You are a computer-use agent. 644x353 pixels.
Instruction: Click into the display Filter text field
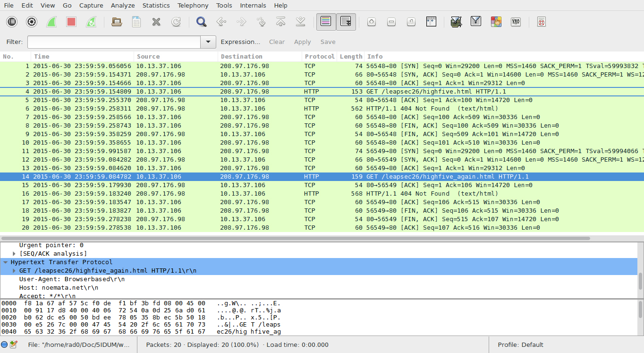tap(114, 42)
